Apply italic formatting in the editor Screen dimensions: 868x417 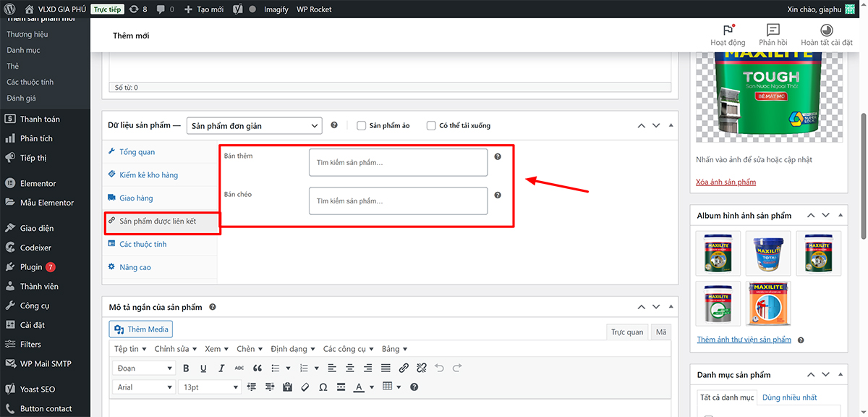pyautogui.click(x=221, y=368)
